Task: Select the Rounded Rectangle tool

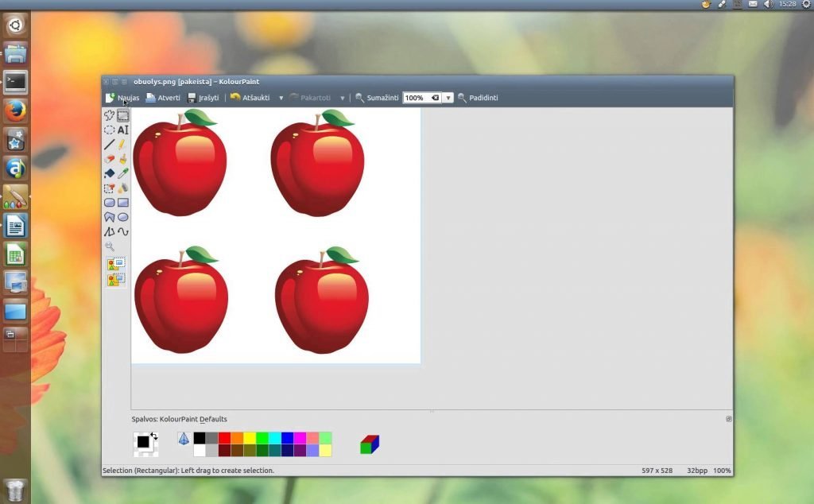Action: pyautogui.click(x=109, y=203)
